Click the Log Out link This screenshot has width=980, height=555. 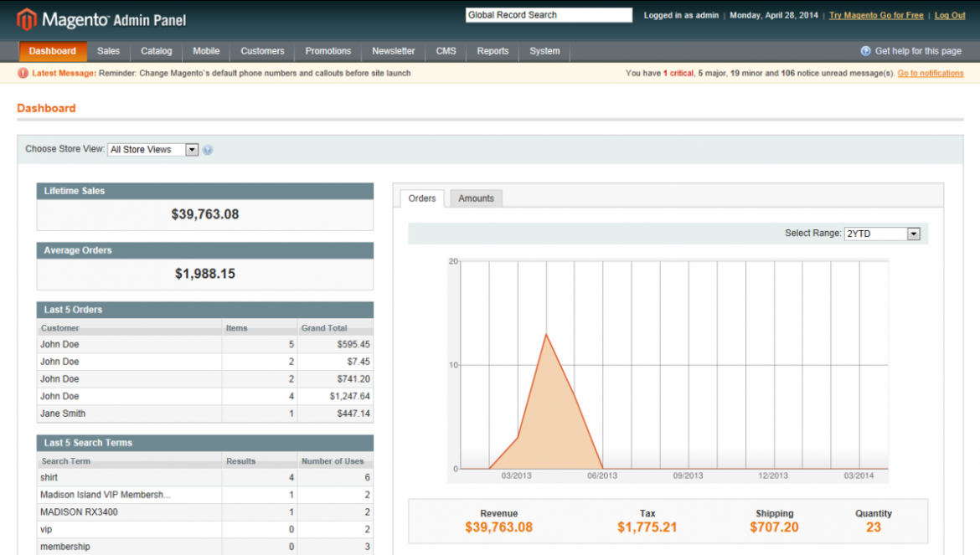[x=949, y=15]
